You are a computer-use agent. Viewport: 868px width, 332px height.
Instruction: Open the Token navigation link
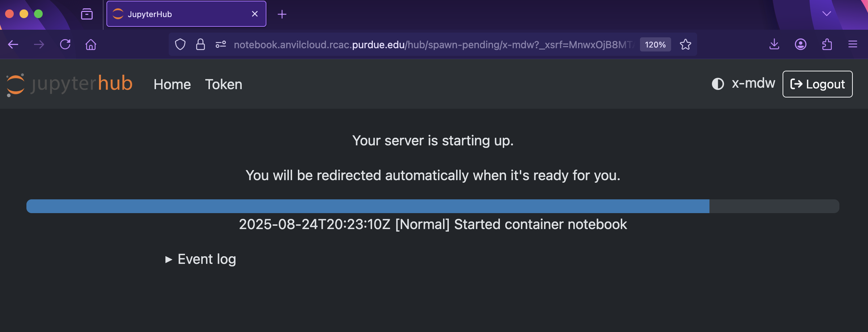(223, 84)
